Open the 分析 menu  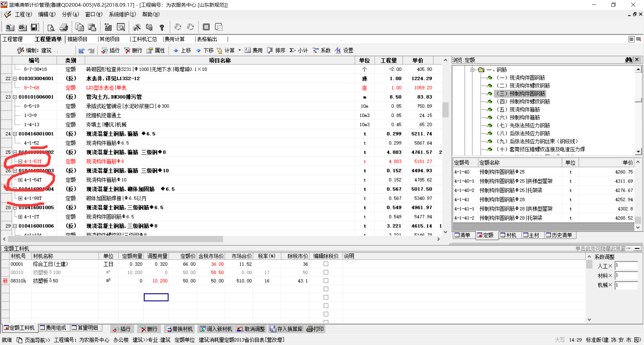tap(70, 14)
